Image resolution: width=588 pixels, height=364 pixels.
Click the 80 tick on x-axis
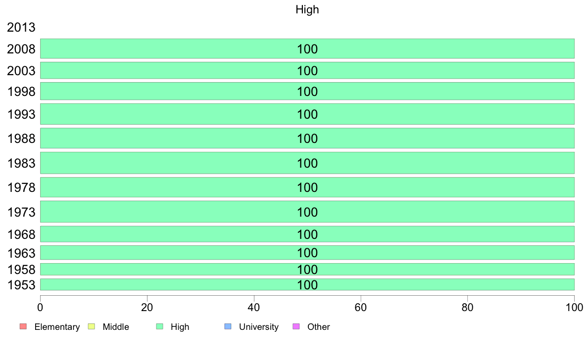coord(468,308)
